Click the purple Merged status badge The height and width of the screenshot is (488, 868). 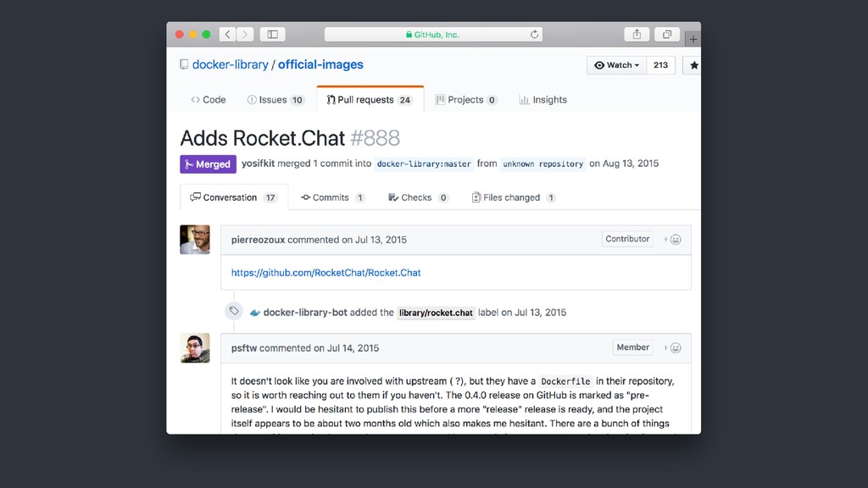point(209,164)
